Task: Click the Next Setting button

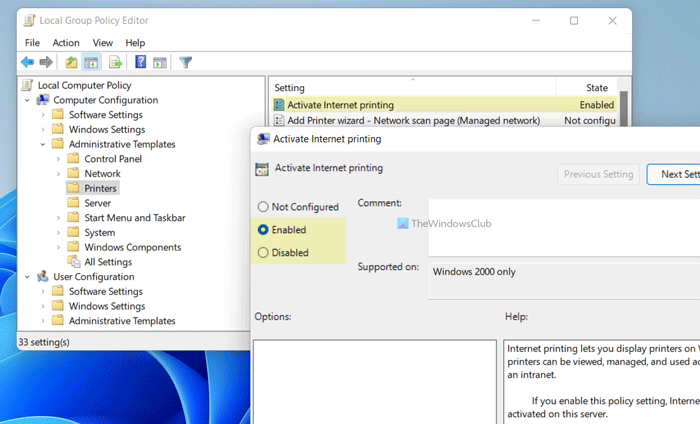Action: [672, 174]
